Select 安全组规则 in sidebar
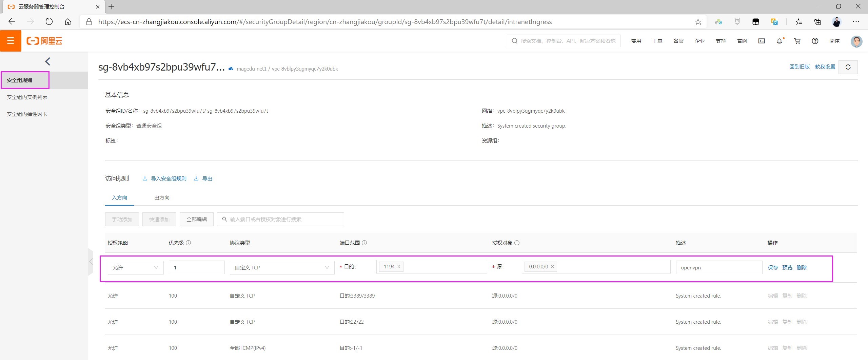Viewport: 868px width, 360px height. click(x=19, y=80)
